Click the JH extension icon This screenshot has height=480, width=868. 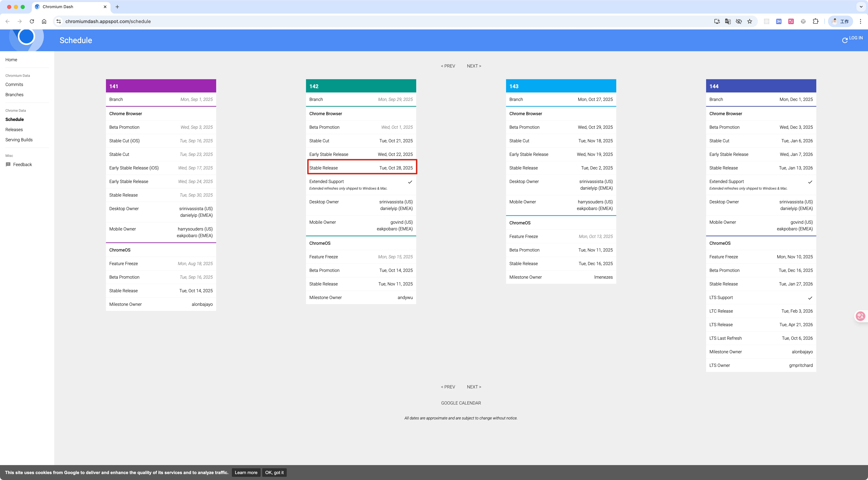pos(779,21)
